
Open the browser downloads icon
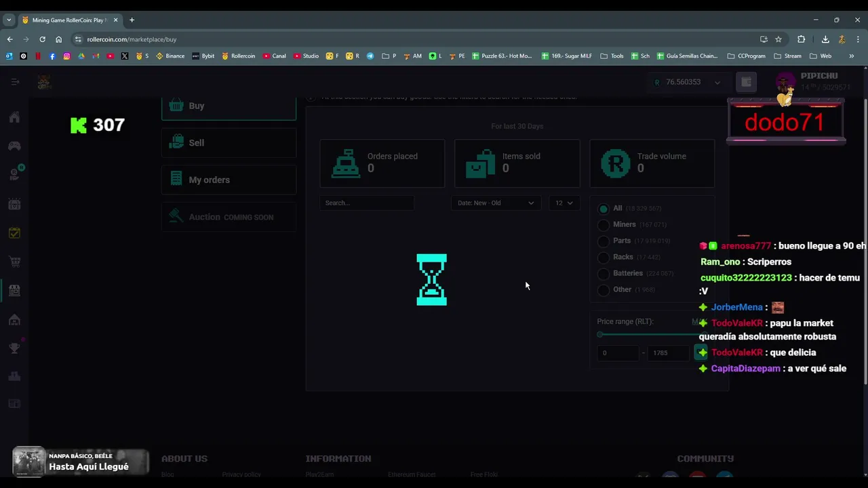click(x=825, y=39)
